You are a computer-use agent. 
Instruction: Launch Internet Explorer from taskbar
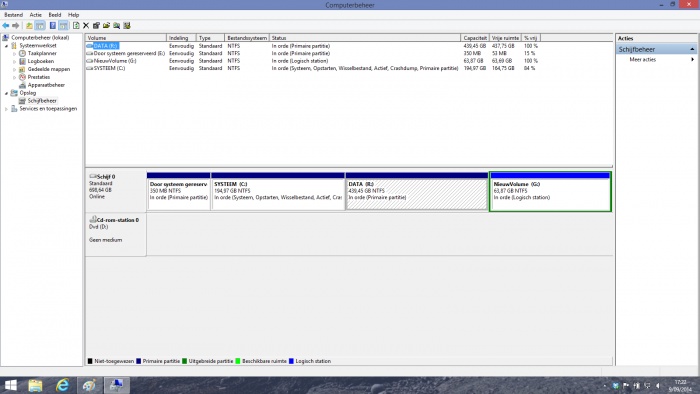point(62,386)
